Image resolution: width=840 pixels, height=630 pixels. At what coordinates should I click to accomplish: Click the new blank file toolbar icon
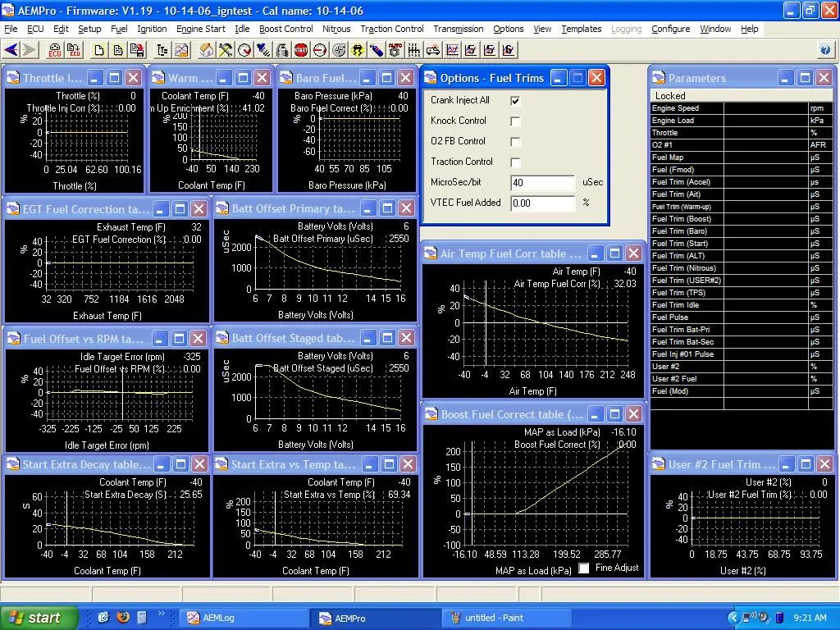[98, 50]
